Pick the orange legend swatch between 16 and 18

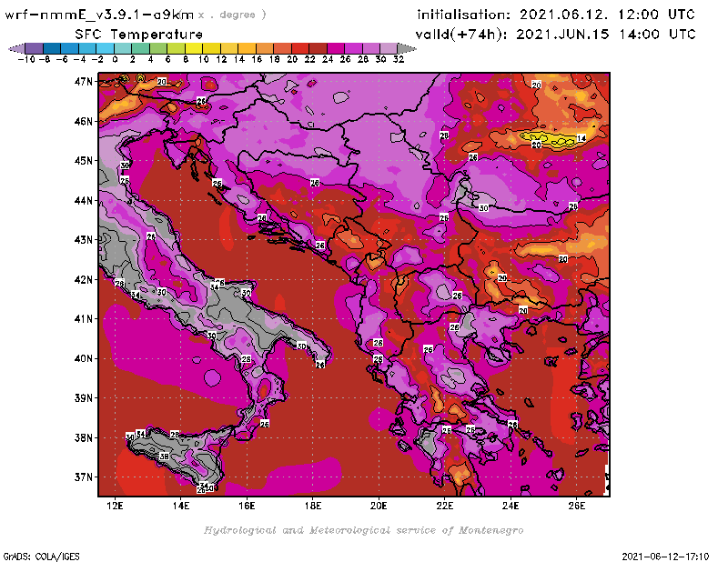click(265, 49)
